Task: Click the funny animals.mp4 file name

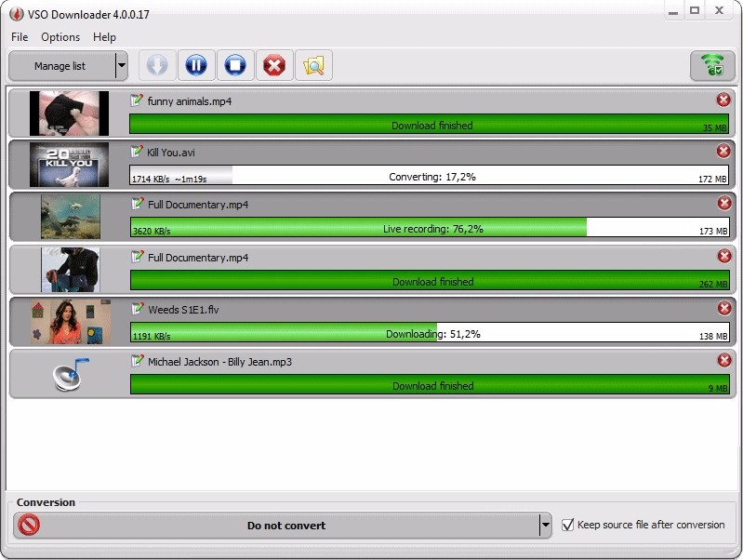Action: click(190, 101)
